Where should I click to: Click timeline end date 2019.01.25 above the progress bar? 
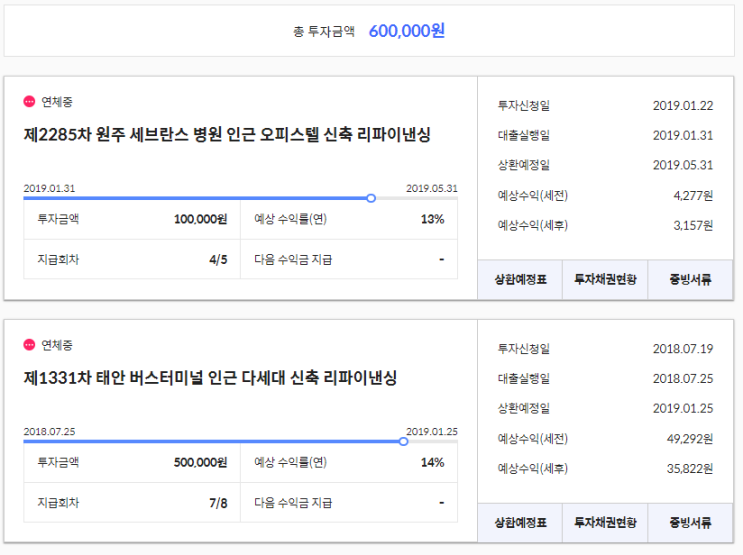[432, 431]
